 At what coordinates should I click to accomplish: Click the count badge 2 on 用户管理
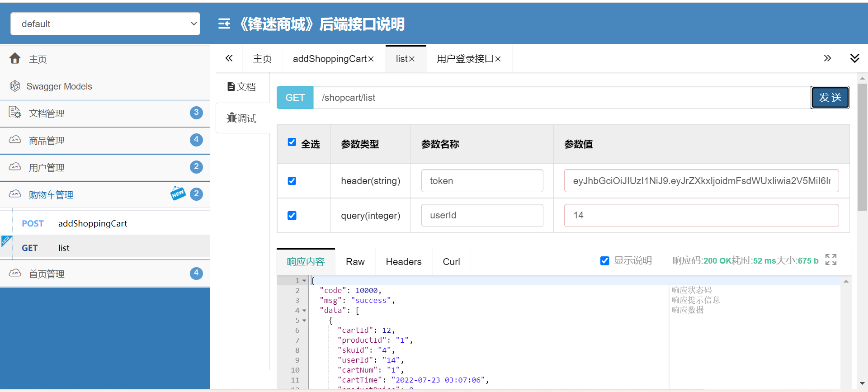point(196,167)
